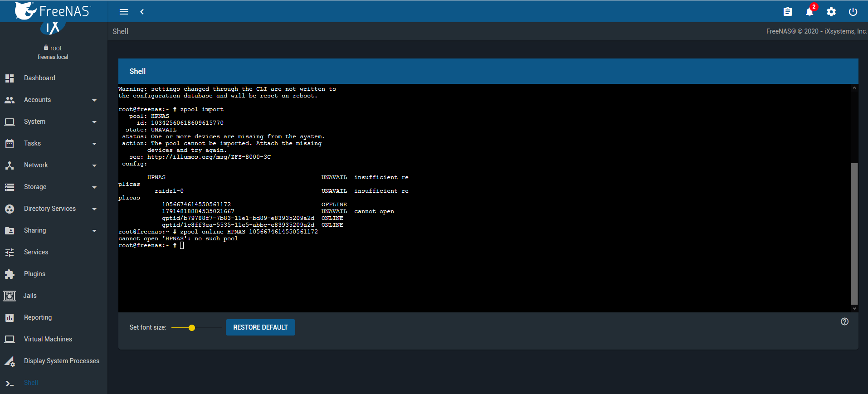
Task: Click the terminal scroll up arrow
Action: click(x=854, y=88)
